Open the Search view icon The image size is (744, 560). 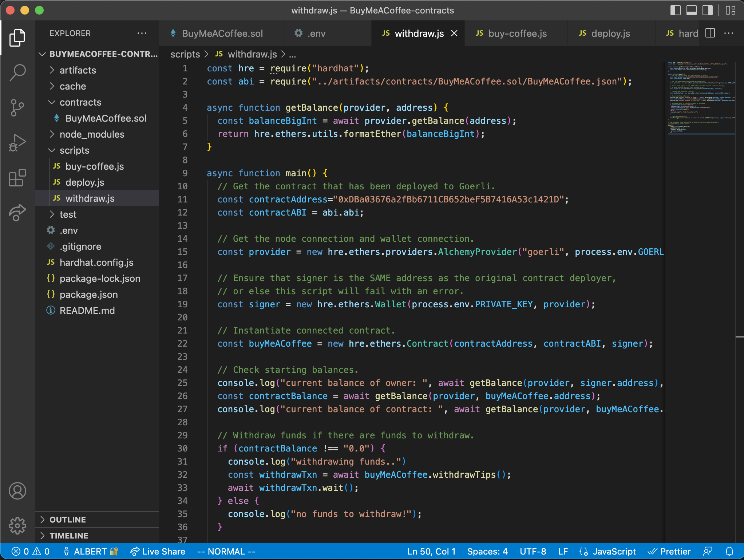tap(17, 72)
